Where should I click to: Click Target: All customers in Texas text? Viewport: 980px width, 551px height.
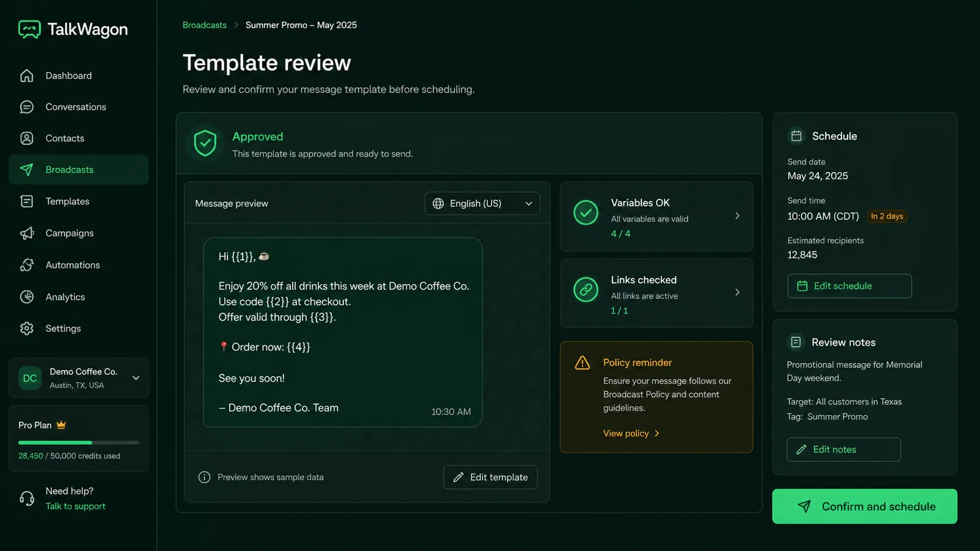click(845, 402)
